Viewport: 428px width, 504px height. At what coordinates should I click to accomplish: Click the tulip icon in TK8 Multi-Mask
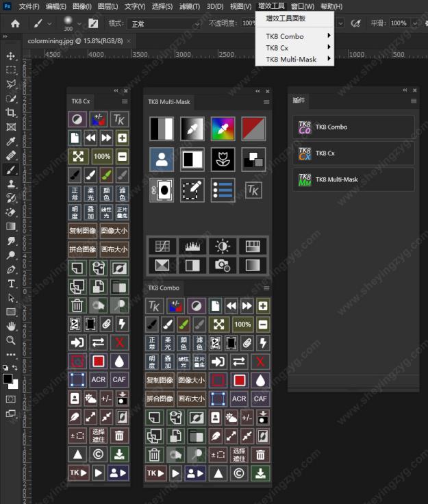coord(223,160)
